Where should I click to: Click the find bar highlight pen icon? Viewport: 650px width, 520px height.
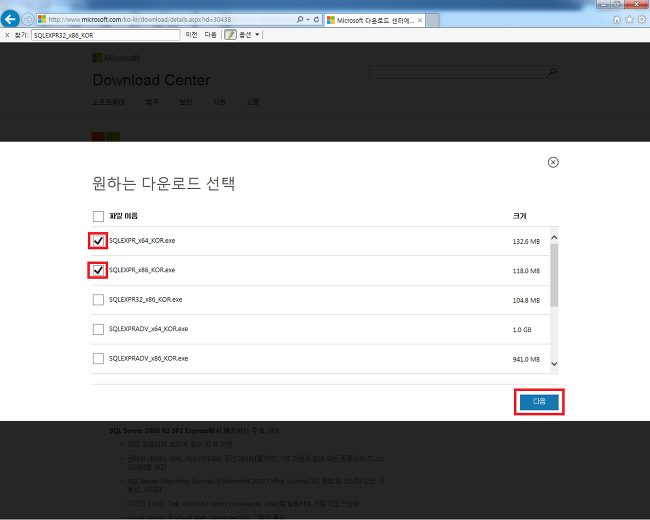(x=230, y=35)
